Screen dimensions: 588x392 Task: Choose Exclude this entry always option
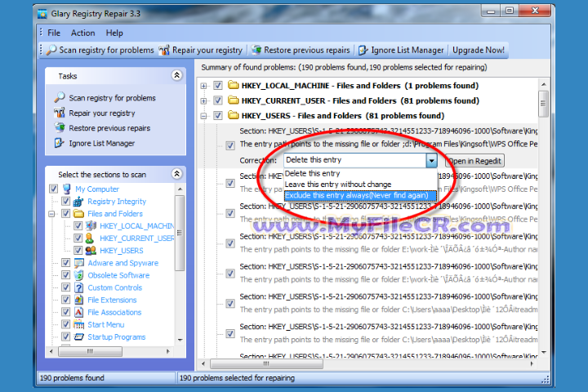(x=360, y=195)
